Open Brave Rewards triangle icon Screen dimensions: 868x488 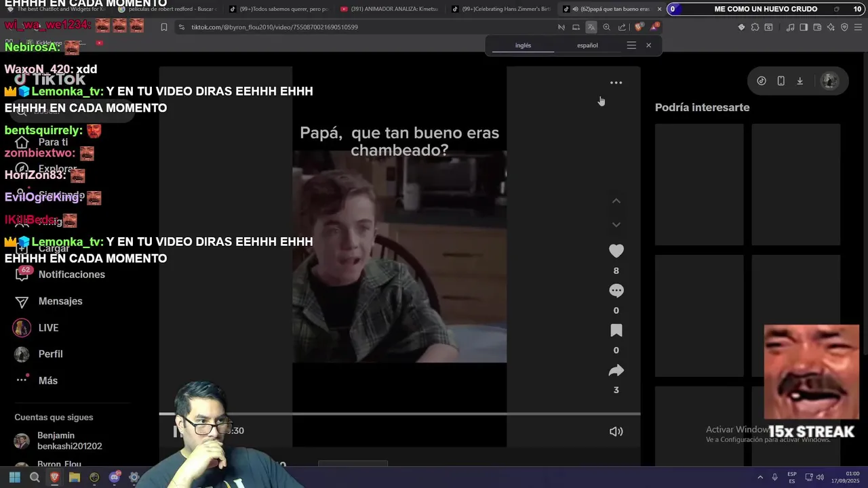pyautogui.click(x=654, y=27)
